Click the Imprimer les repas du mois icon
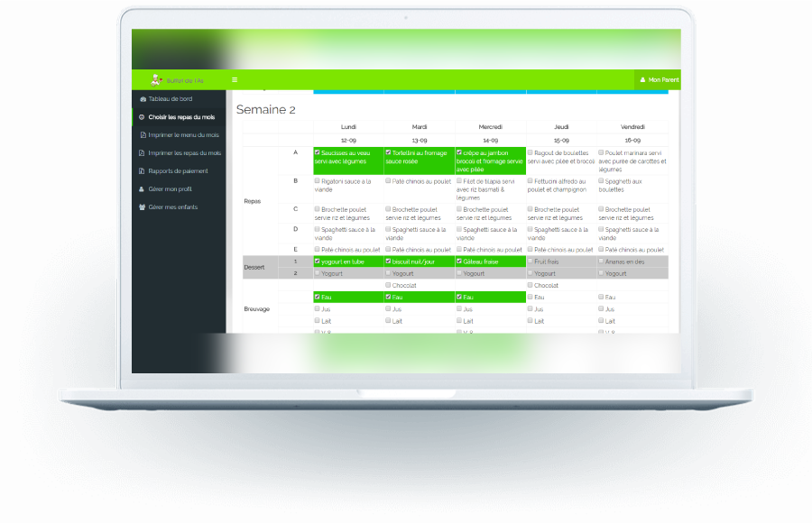812x523 pixels. (142, 153)
